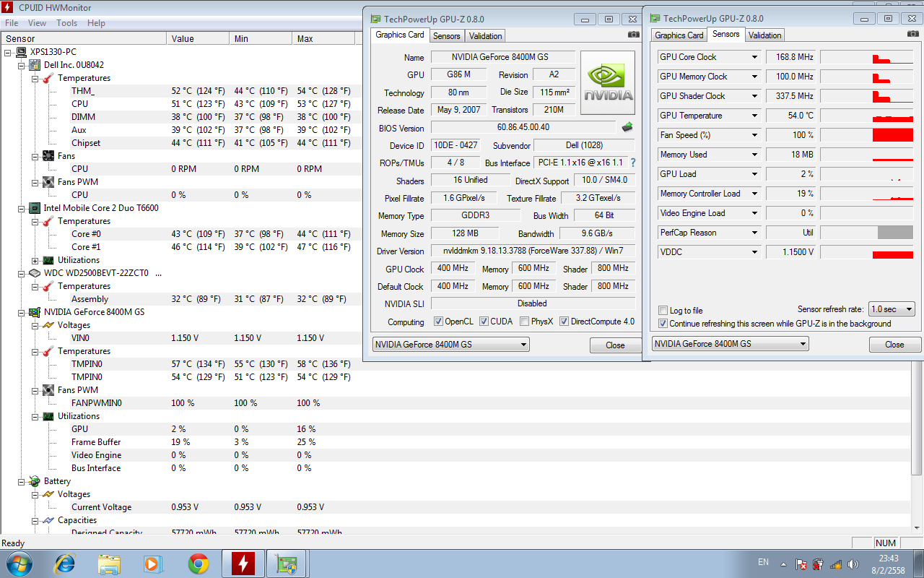The width and height of the screenshot is (924, 578).
Task: Switch to the Sensors tab in the Graphics Card window
Action: click(x=447, y=36)
